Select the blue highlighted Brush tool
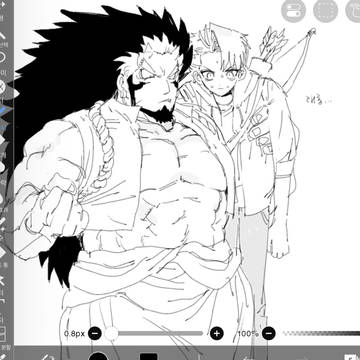 4,109
